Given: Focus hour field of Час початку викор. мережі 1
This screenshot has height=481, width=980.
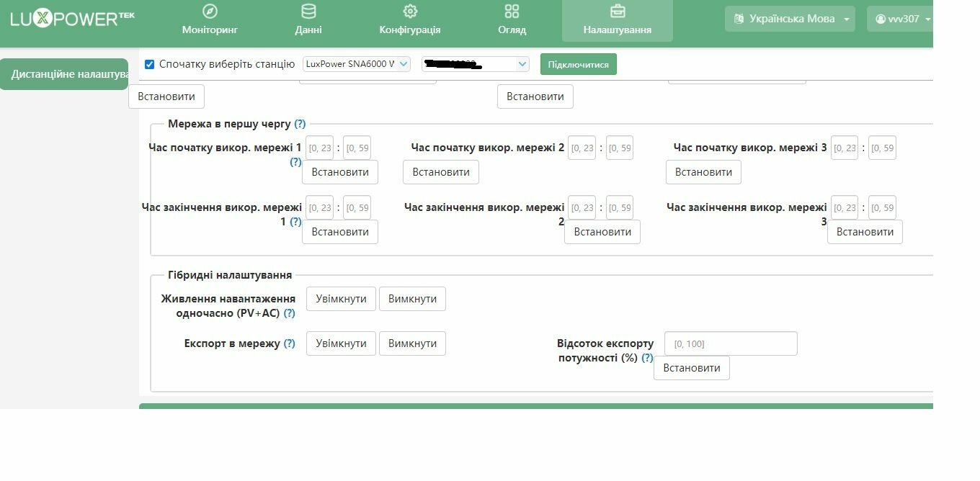Looking at the screenshot, I should pyautogui.click(x=320, y=148).
